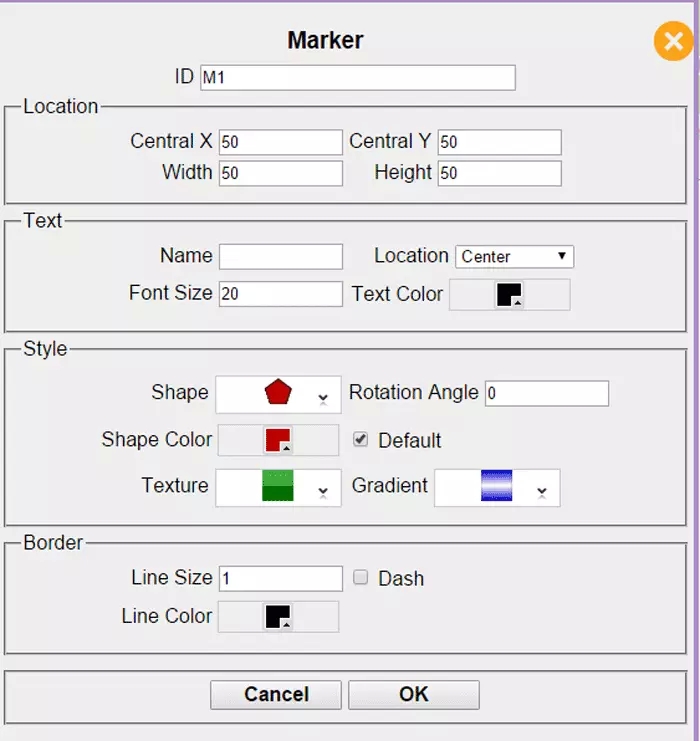Click the Line Size input field
700x741 pixels.
[281, 578]
